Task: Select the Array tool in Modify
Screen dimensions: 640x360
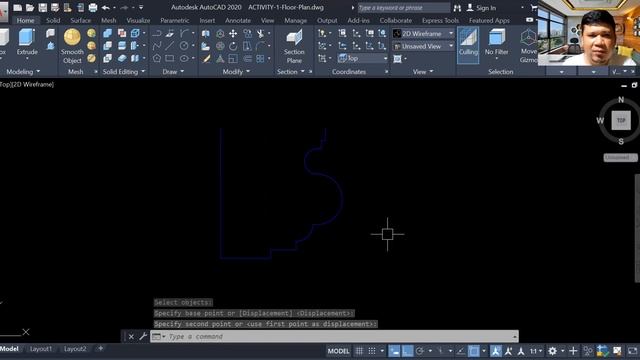Action: click(x=260, y=58)
